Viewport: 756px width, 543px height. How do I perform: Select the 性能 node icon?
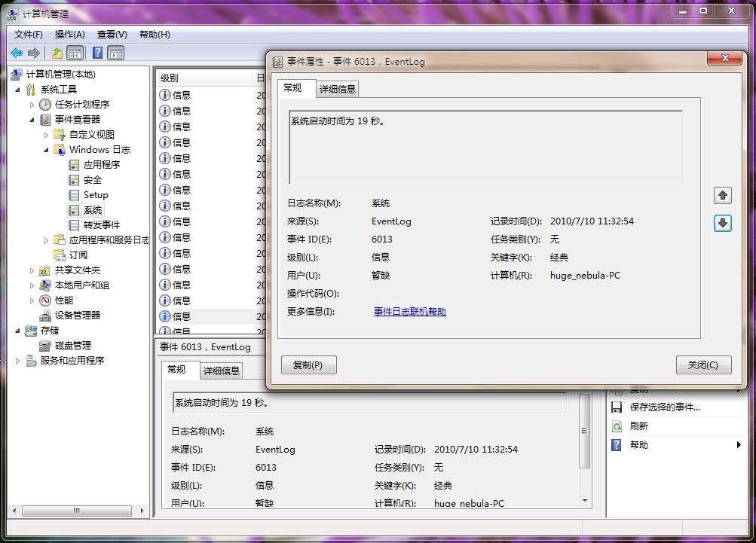(45, 300)
